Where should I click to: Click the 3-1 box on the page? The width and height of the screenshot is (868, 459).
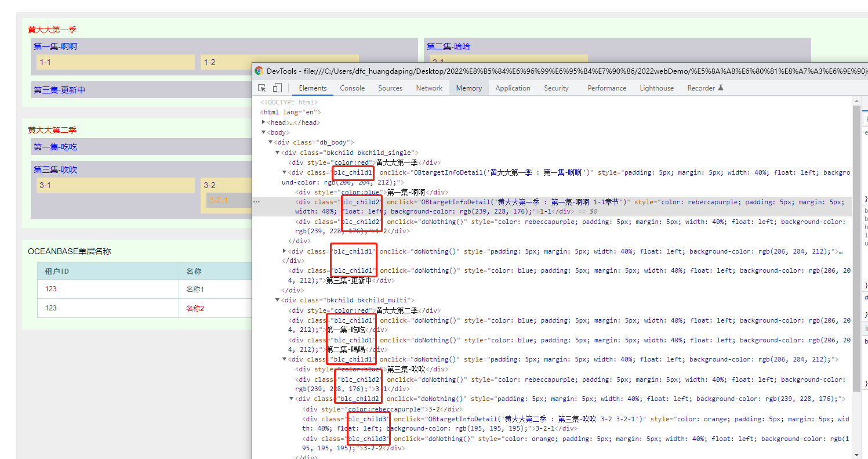115,185
